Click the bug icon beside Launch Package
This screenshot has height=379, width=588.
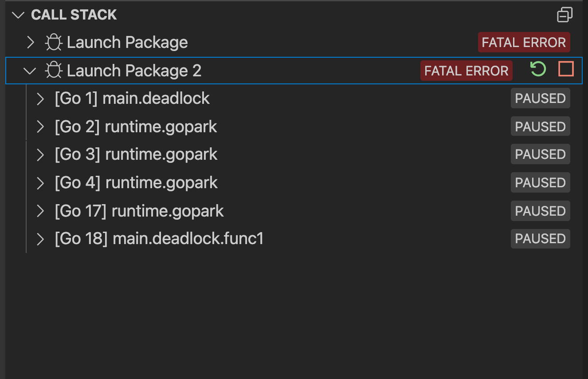pos(54,43)
